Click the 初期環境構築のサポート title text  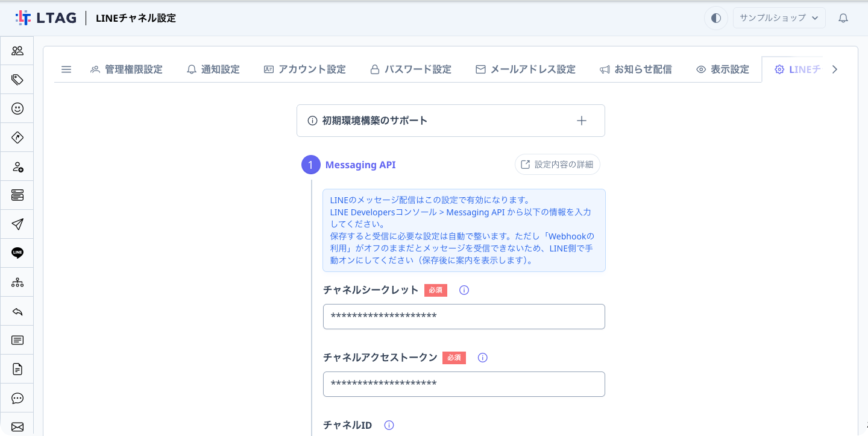375,121
